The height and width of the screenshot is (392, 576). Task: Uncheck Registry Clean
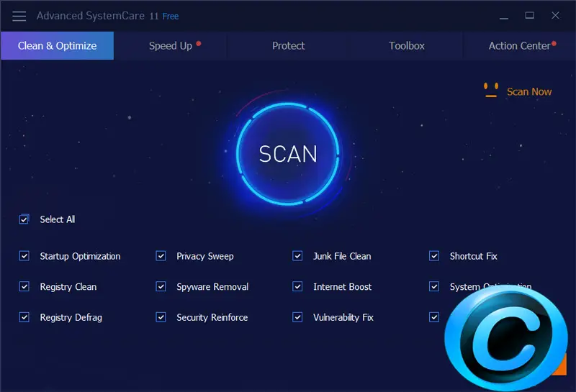coord(24,286)
